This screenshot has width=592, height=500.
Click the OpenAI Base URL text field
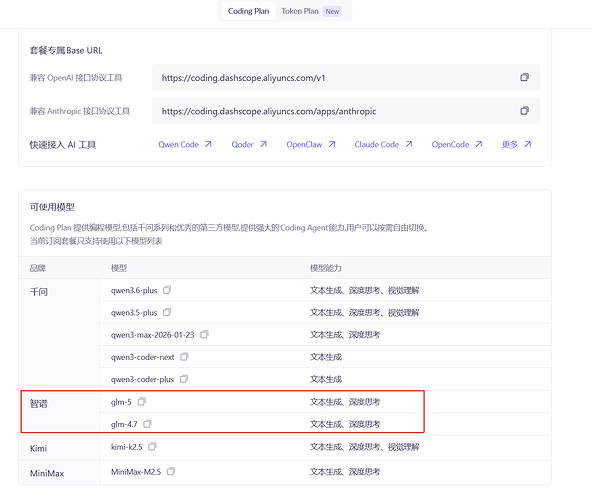(x=346, y=77)
